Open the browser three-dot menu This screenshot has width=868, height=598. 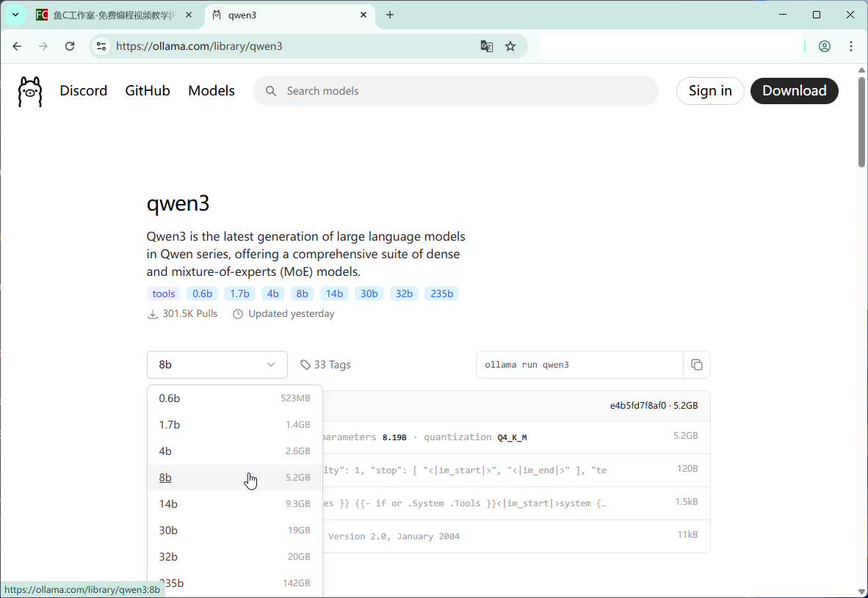[x=851, y=46]
